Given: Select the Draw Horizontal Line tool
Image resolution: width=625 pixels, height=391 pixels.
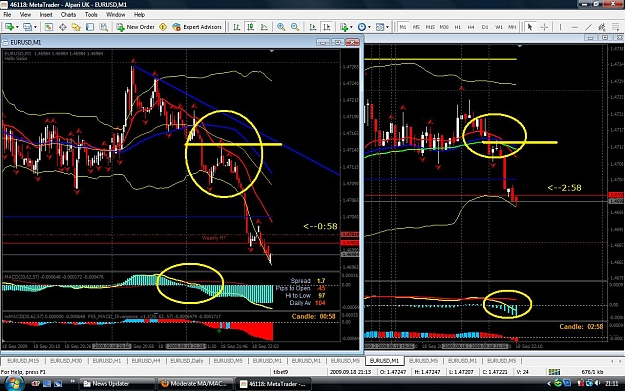Looking at the screenshot, I should [x=574, y=27].
